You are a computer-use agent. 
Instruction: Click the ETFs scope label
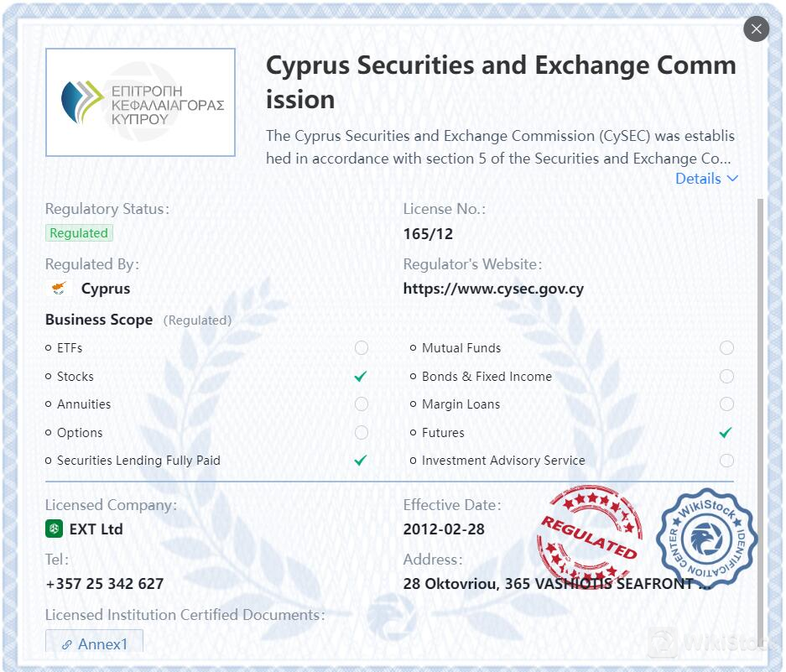pyautogui.click(x=70, y=348)
